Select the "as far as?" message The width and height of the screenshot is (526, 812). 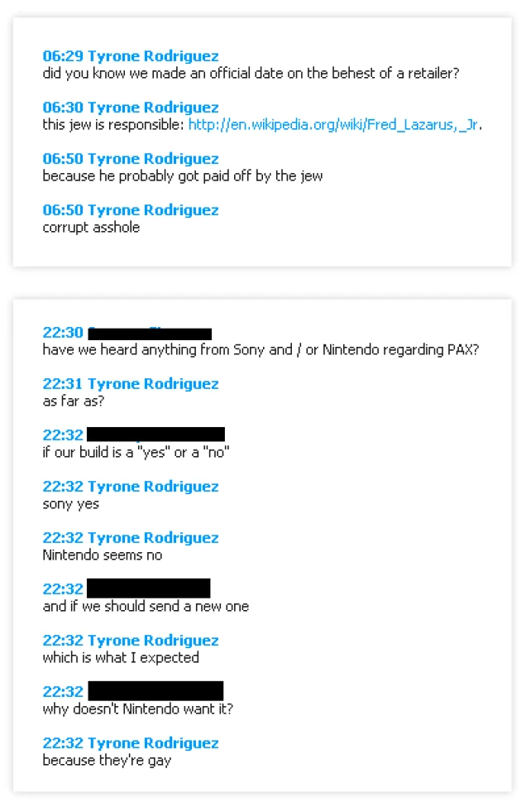coord(74,401)
